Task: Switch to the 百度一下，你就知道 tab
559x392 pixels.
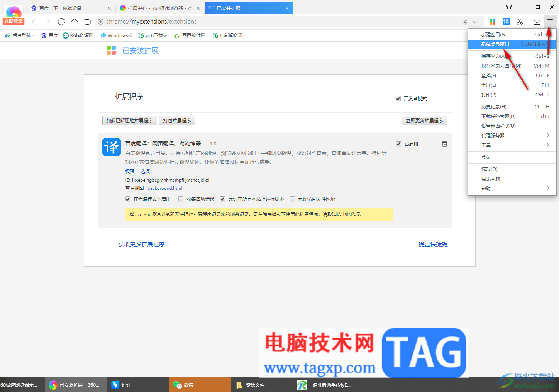Action: 71,8
